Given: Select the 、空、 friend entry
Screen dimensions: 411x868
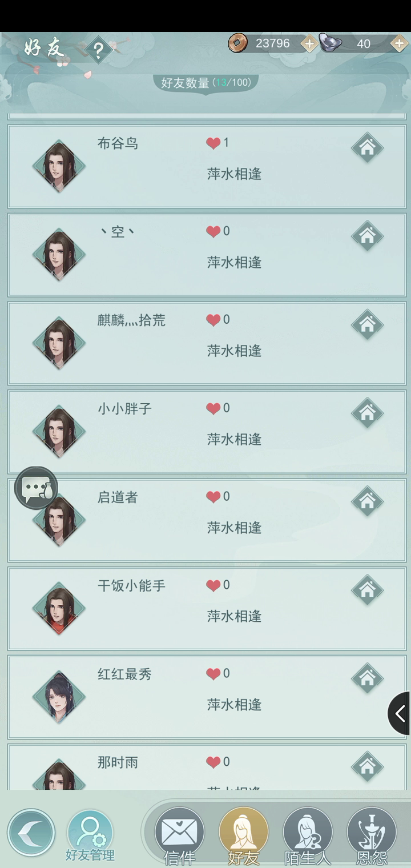Looking at the screenshot, I should point(207,255).
